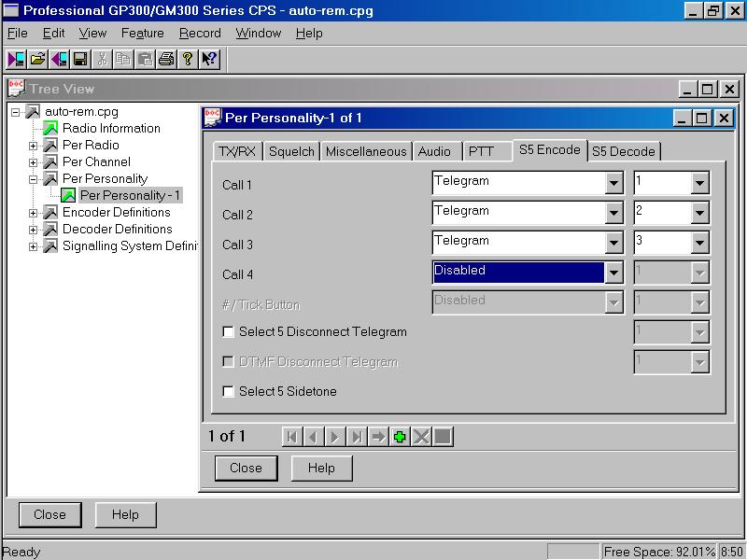The height and width of the screenshot is (560, 747).
Task: Open the Call 4 Disabled dropdown
Action: pyautogui.click(x=613, y=273)
